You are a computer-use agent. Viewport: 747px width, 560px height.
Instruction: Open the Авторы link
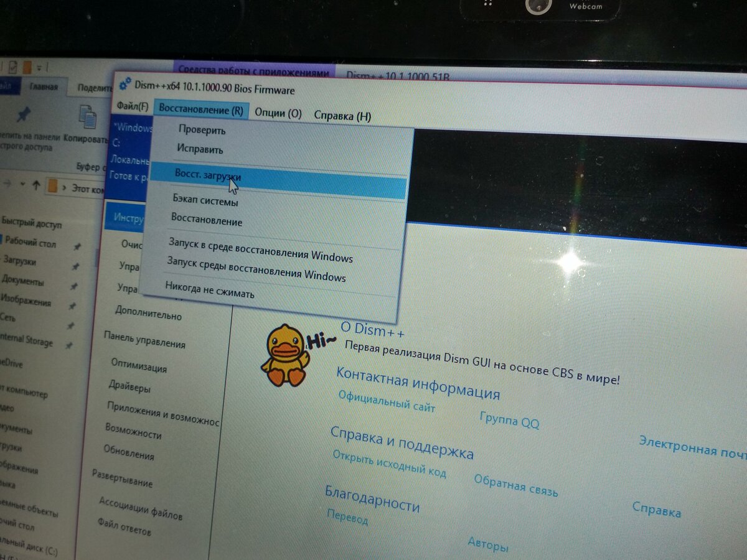[488, 545]
